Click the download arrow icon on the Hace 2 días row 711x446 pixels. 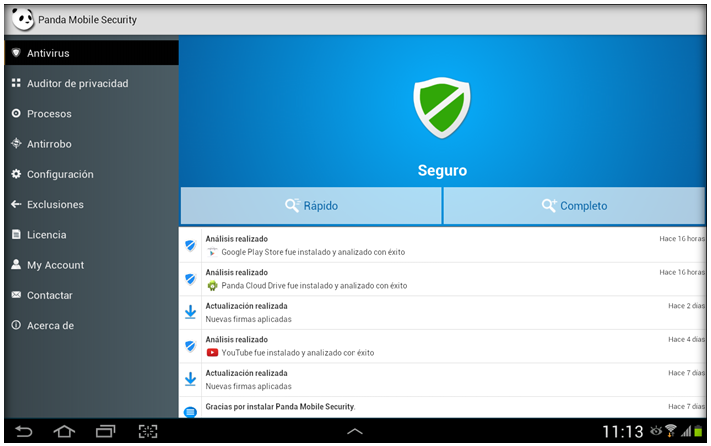[x=190, y=312]
